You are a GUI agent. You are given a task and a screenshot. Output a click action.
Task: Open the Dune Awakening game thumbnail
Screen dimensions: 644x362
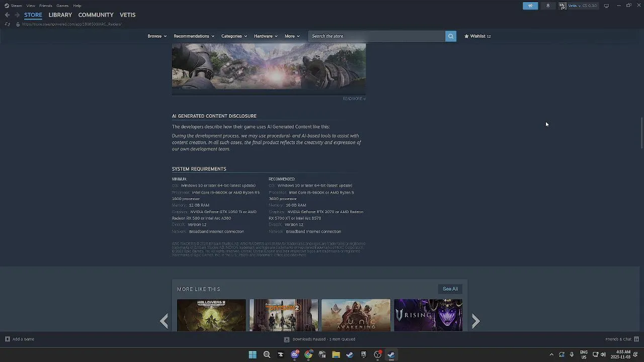[x=356, y=315]
